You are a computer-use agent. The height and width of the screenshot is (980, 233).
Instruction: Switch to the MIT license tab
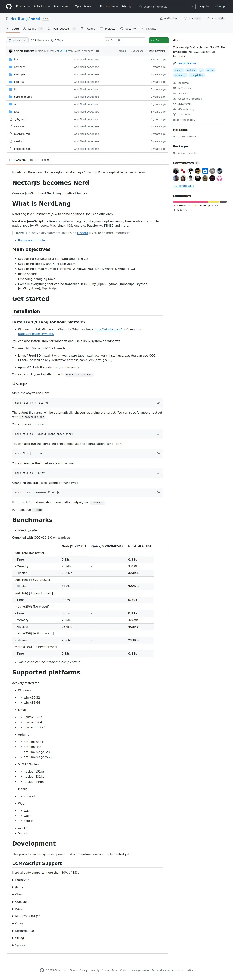pyautogui.click(x=40, y=160)
